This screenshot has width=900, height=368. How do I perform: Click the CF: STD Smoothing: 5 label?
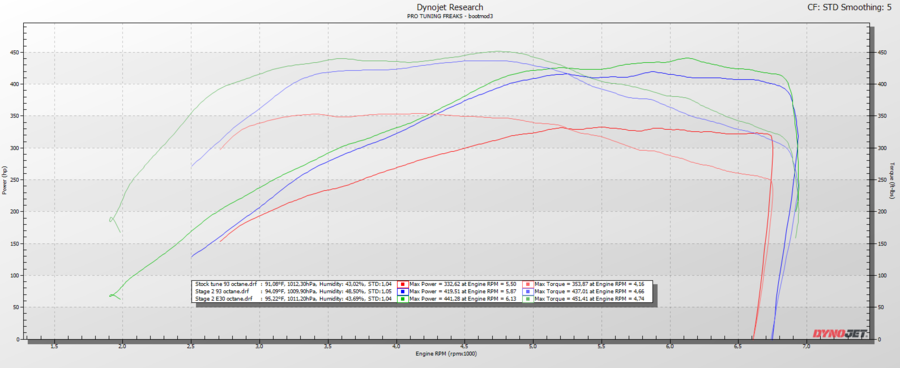coord(853,7)
